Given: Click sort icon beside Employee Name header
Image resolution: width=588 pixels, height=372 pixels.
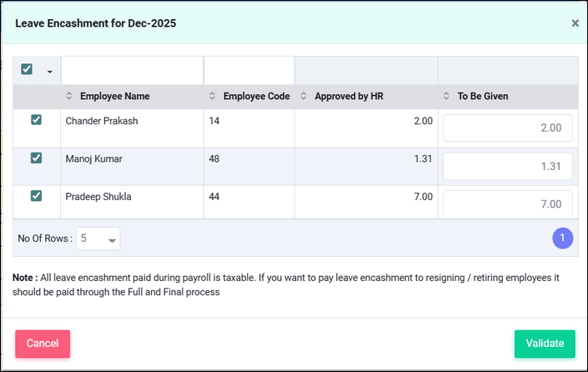Looking at the screenshot, I should [x=70, y=97].
